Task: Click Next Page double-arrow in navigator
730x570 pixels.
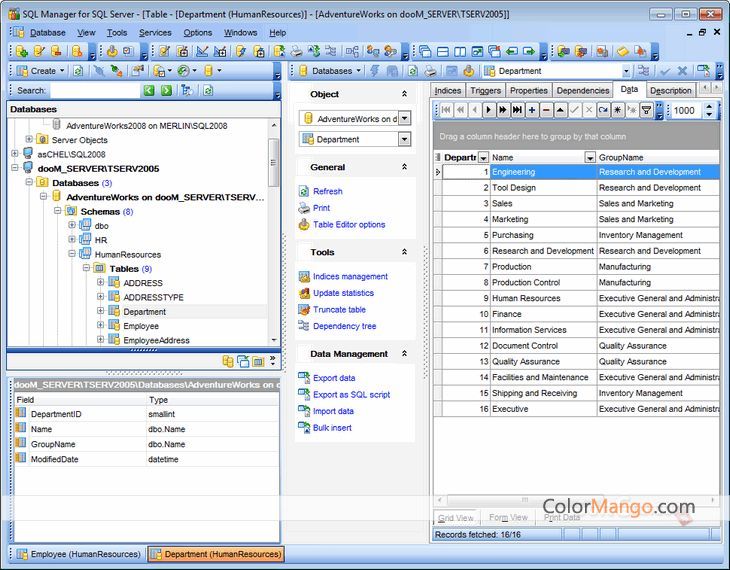Action: coord(503,110)
